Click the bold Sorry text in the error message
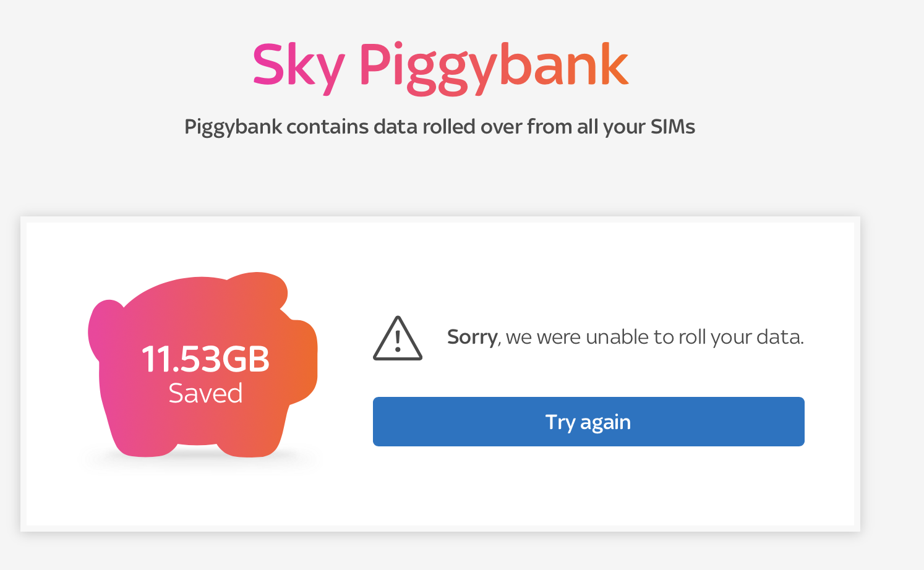 point(471,337)
